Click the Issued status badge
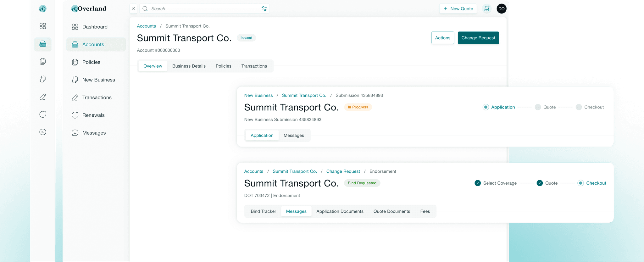Viewport: 644px width, 262px height. click(246, 38)
